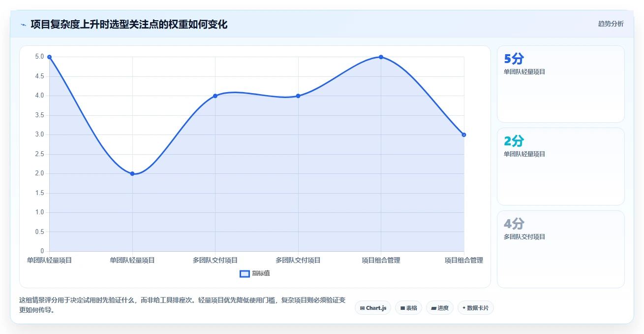The width and height of the screenshot is (644, 334).
Task: Click the y-axis label 3.0
Action: pos(39,134)
